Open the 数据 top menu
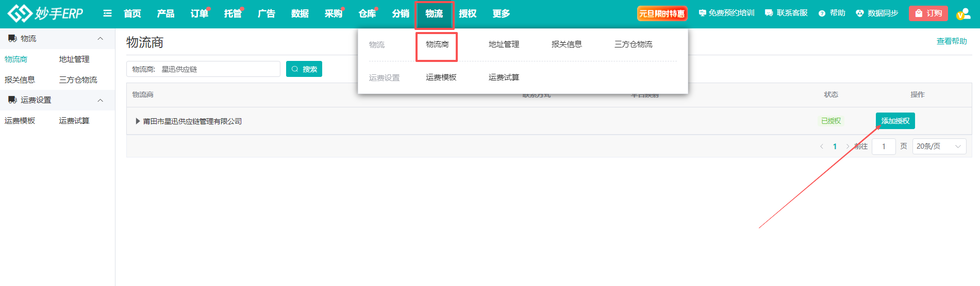Viewport: 980px width, 286px height. pyautogui.click(x=300, y=13)
